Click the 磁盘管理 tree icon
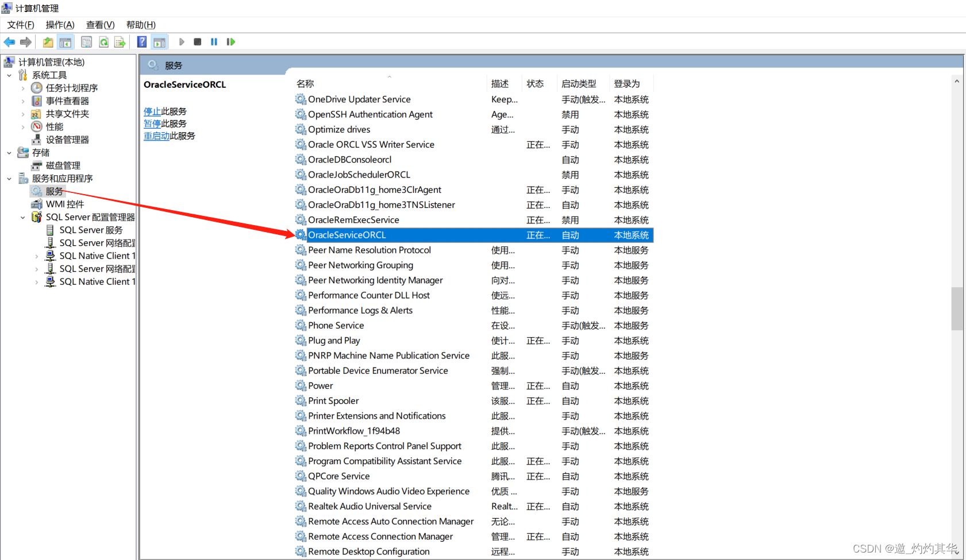 [37, 165]
